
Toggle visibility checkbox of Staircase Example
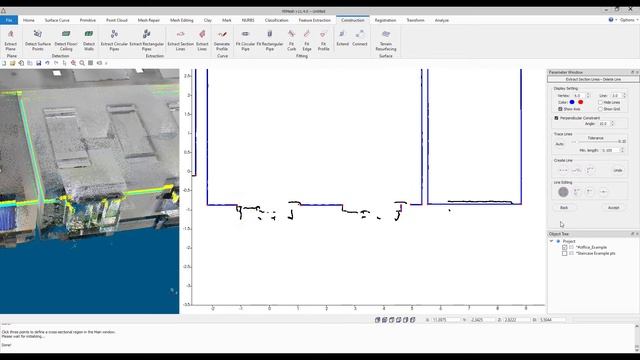pyautogui.click(x=564, y=253)
